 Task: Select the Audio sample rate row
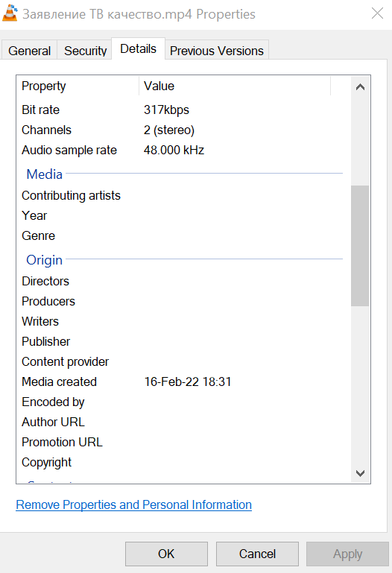[183, 150]
